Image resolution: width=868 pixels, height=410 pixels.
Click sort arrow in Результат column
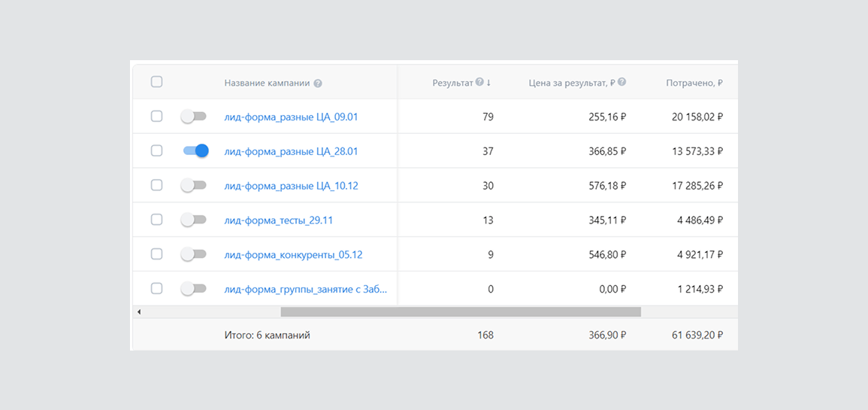tap(488, 83)
